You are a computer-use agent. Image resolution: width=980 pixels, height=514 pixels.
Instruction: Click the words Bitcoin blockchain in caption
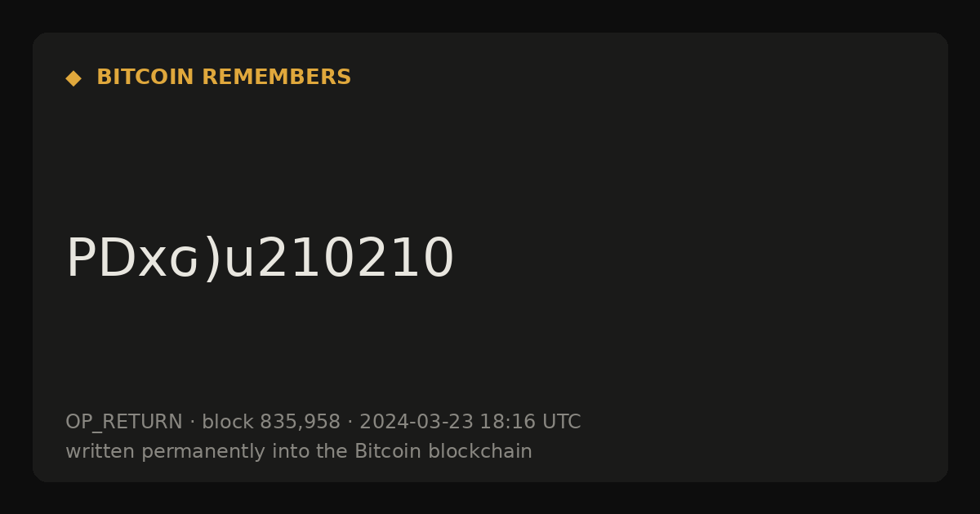[x=443, y=452]
